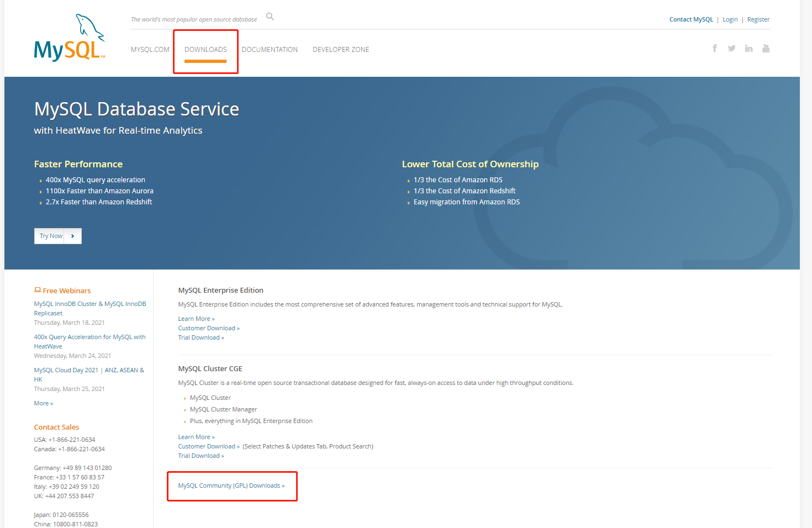Open MySQL Community (GPL) Downloads
Image resolution: width=812 pixels, height=528 pixels.
(231, 485)
